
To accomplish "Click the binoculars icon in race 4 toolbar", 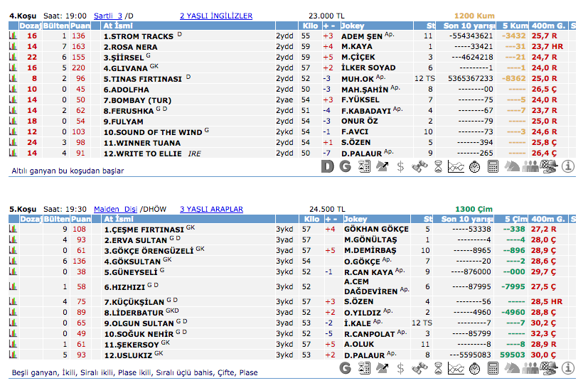I will (x=419, y=166).
